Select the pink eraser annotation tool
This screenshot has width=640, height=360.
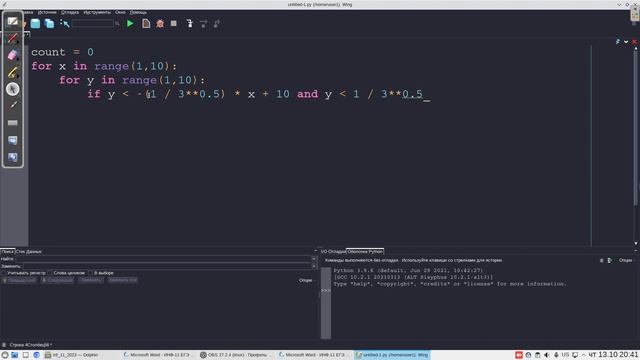pos(13,55)
